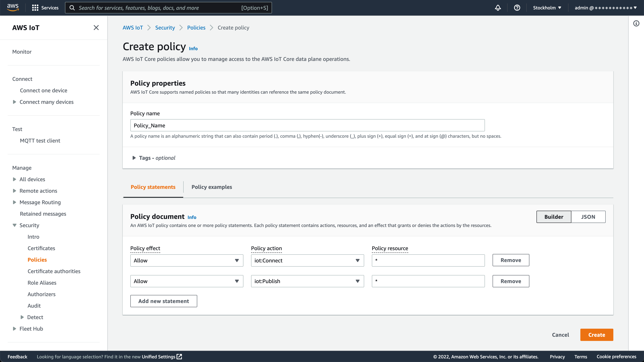The width and height of the screenshot is (644, 362).
Task: Click the Unified Settings external link icon
Action: point(180,356)
